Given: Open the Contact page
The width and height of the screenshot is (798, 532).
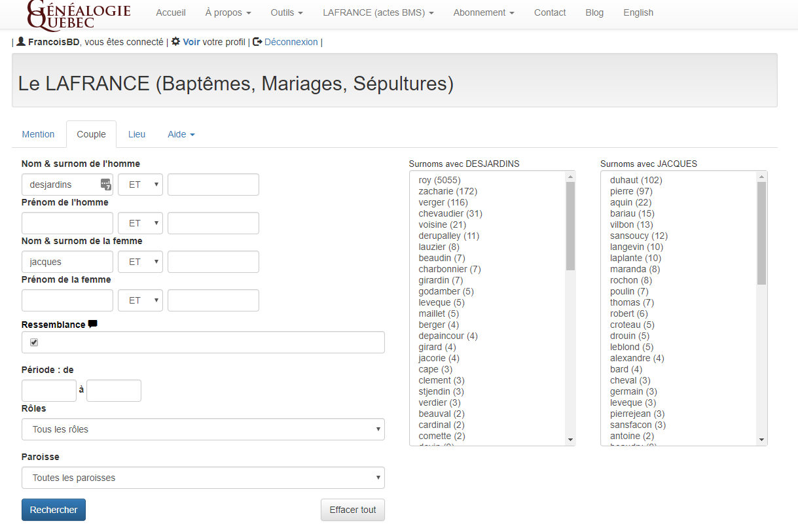Looking at the screenshot, I should 550,12.
